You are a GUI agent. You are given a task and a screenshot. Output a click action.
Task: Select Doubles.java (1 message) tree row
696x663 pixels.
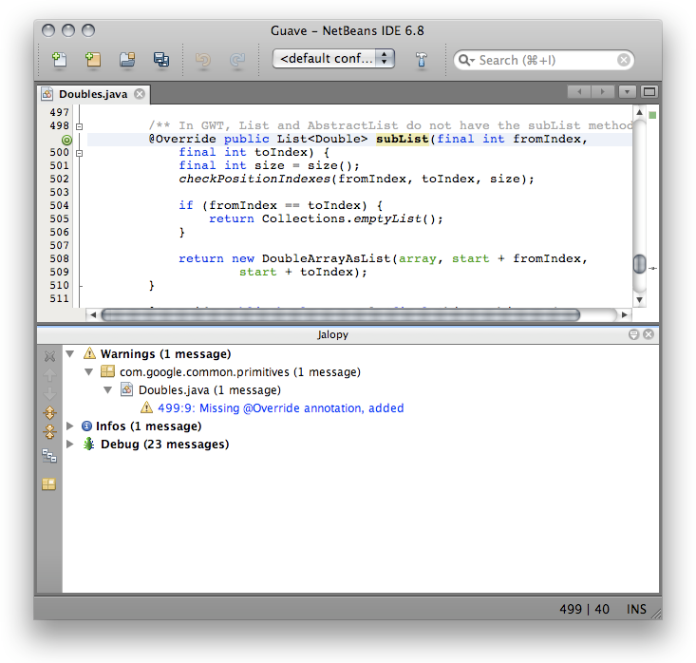point(210,390)
